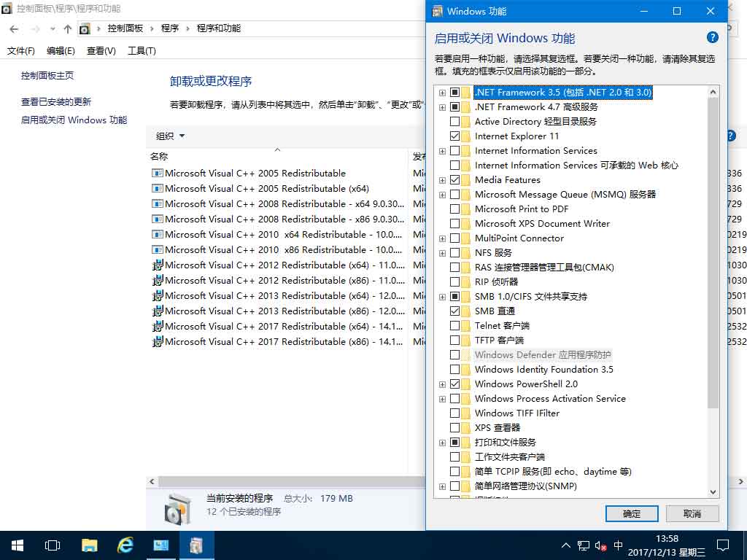The image size is (747, 560).
Task: Open the Action Center notification icon
Action: pyautogui.click(x=723, y=545)
